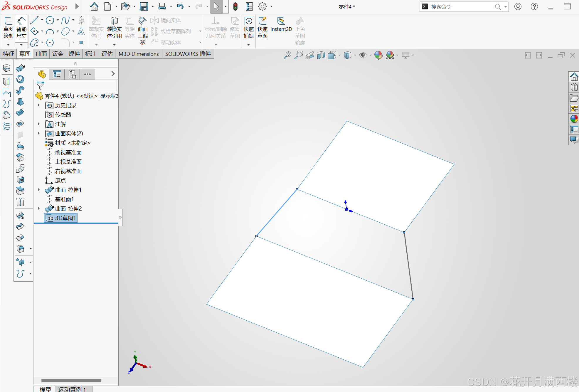
Task: Switch to the MBD Dimensions tab
Action: tap(139, 54)
